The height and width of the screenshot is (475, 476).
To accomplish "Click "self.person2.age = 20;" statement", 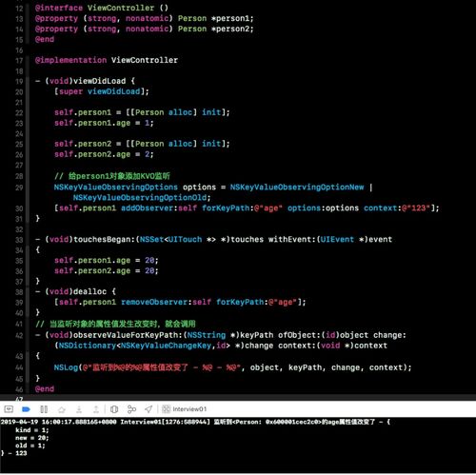I will coord(106,270).
